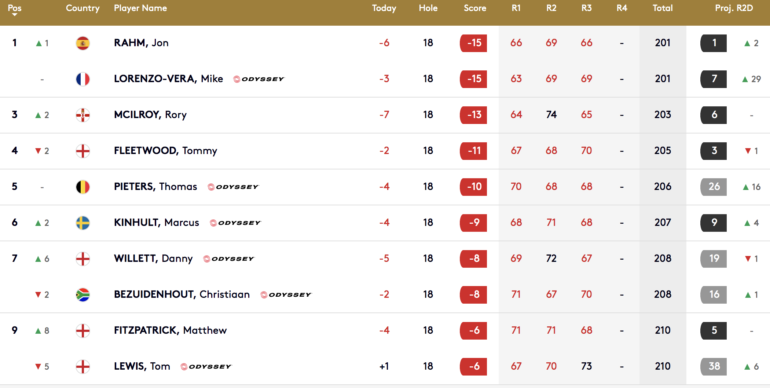Open RAHM, Jon player profile

[x=141, y=43]
